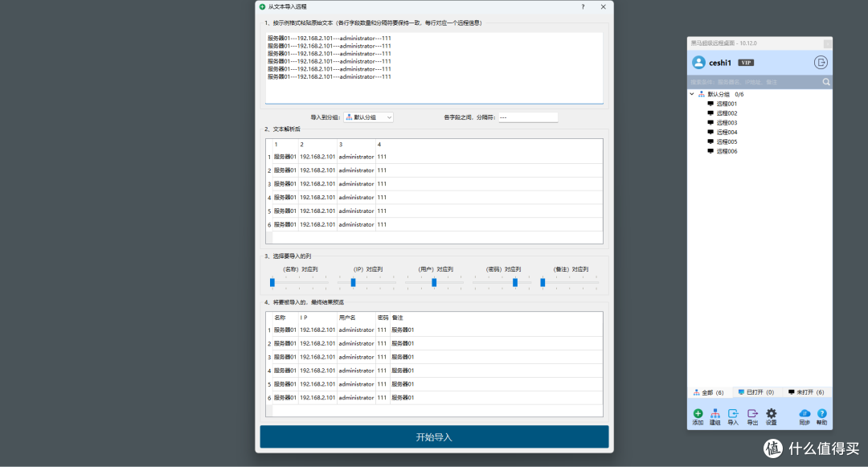This screenshot has width=868, height=467.
Task: Click the 导入 import icon
Action: [733, 413]
